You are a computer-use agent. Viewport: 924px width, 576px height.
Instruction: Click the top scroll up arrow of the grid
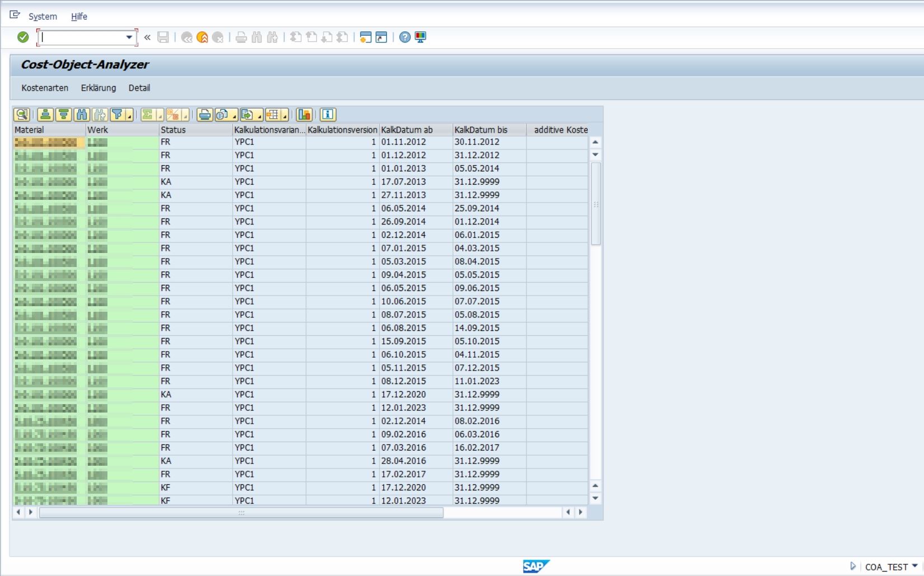click(x=595, y=142)
